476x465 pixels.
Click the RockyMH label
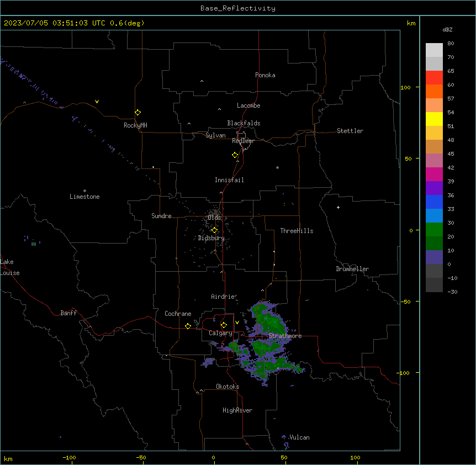(135, 125)
